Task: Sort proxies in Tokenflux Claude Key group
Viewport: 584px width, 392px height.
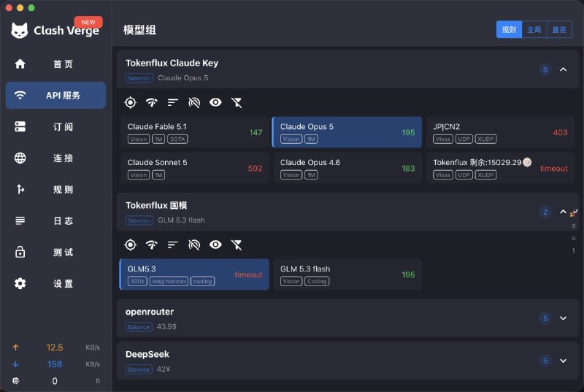Action: (173, 102)
